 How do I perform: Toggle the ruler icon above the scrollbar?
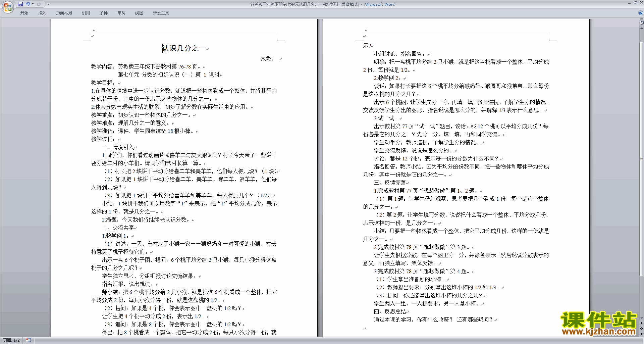[642, 23]
